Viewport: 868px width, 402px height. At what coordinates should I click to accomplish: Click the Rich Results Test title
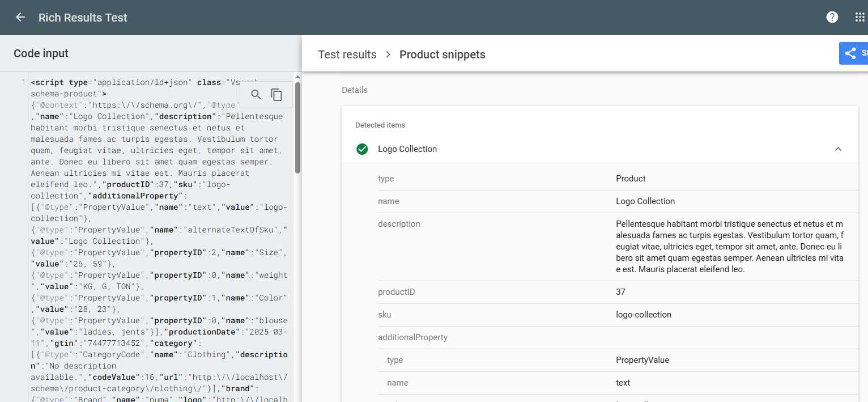[x=83, y=17]
